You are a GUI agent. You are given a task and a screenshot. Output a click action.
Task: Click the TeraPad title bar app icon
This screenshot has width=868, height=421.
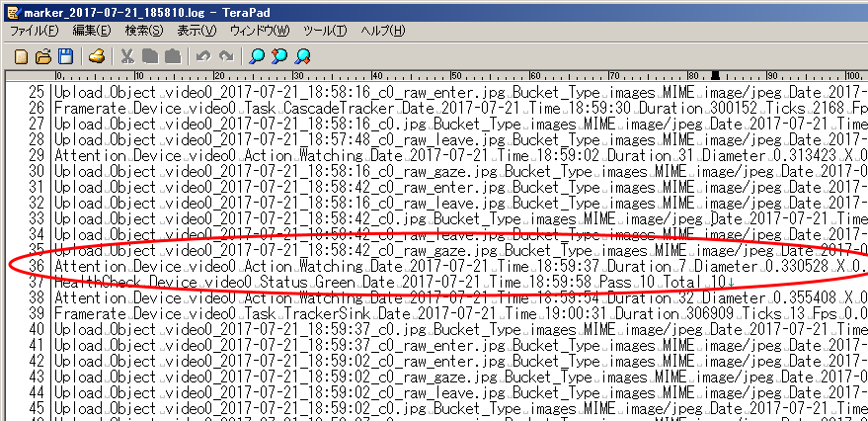pyautogui.click(x=14, y=13)
